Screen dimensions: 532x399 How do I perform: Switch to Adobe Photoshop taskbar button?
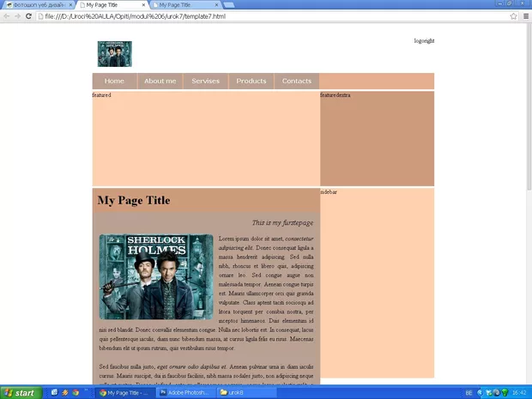click(186, 393)
